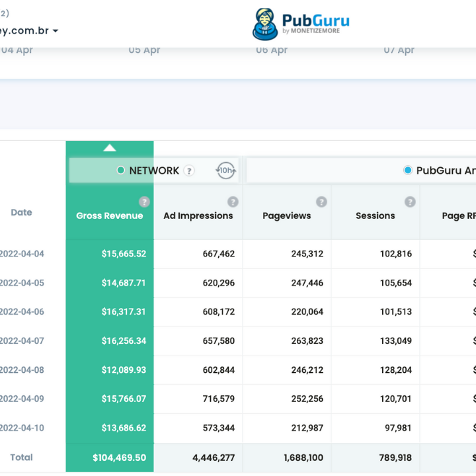Select the 2022-04-07 date row
The image size is (476, 476).
22,341
